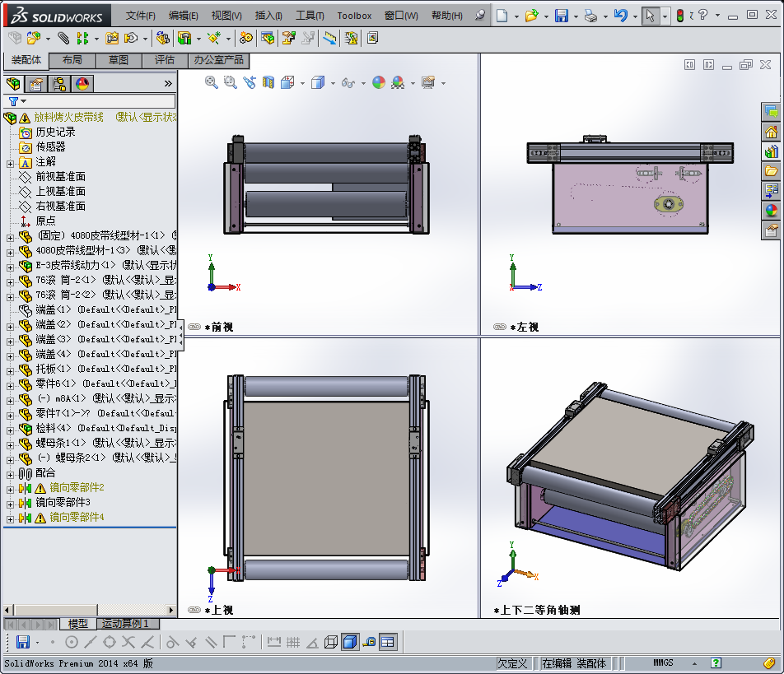This screenshot has height=674, width=784.
Task: Click the Save icon in top toolbar
Action: (561, 16)
